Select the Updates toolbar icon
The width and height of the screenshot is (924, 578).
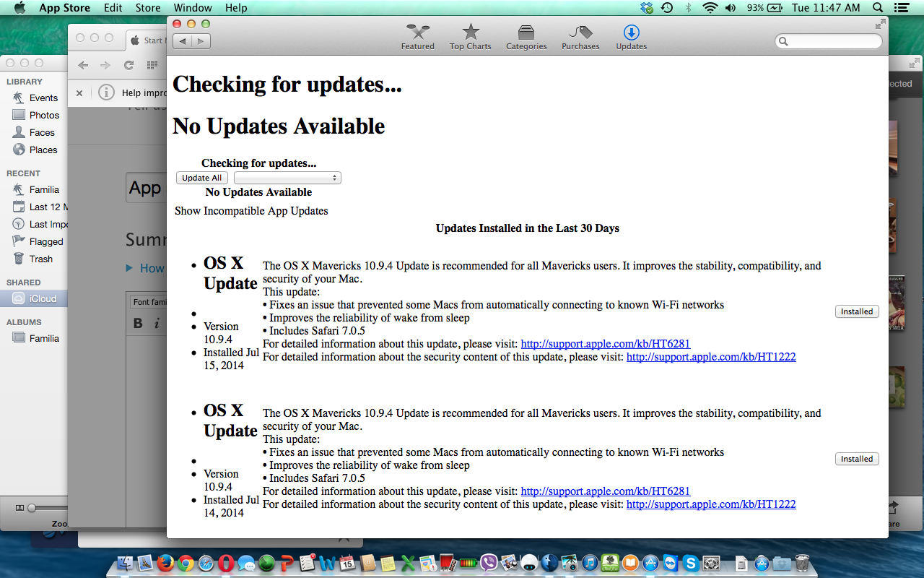pyautogui.click(x=631, y=37)
